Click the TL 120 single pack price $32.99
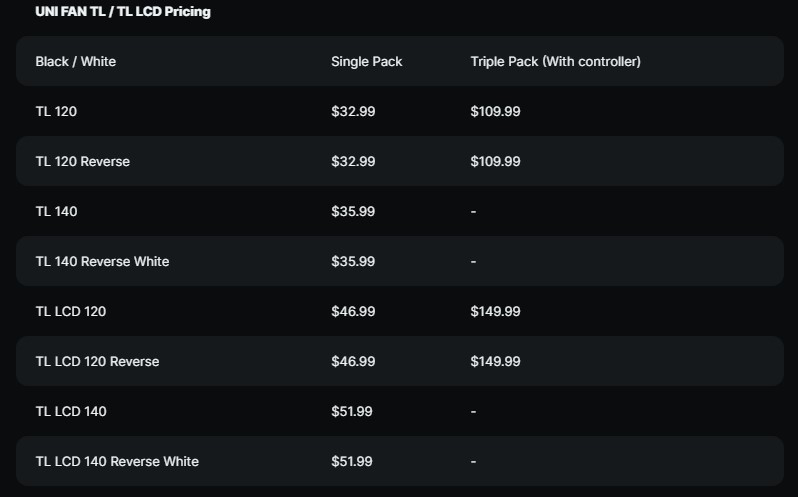This screenshot has width=798, height=497. tap(353, 112)
